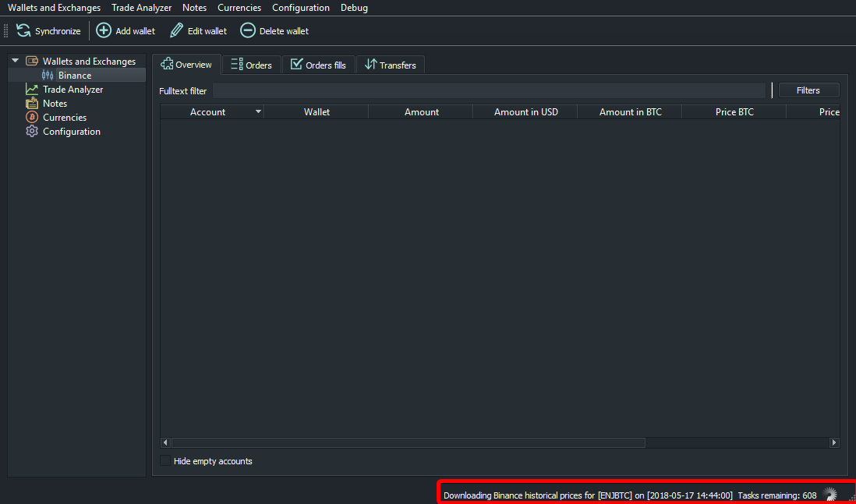Screen dimensions: 856x504
Task: Click the Fulltext filter label
Action: click(x=183, y=91)
